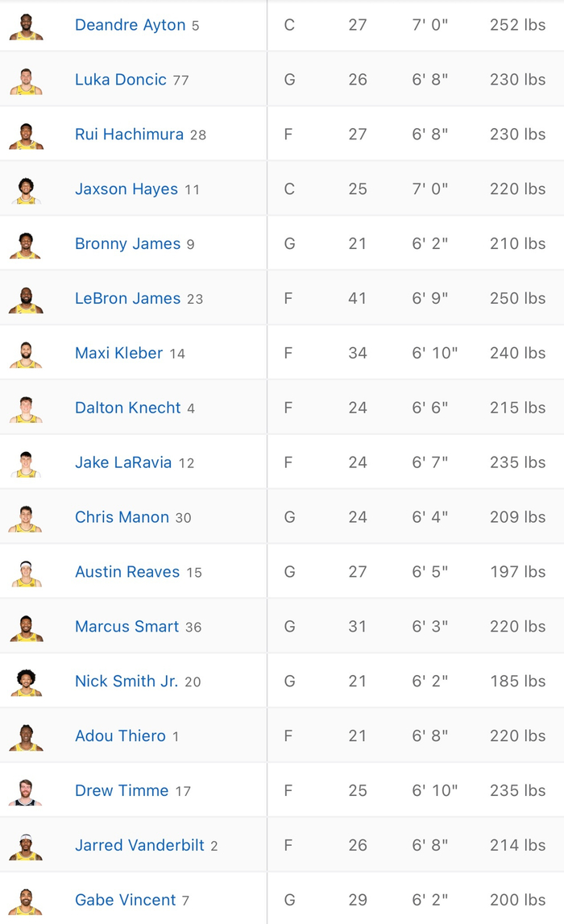Click Luka Doncic's name link
This screenshot has height=924, width=564.
coord(120,80)
